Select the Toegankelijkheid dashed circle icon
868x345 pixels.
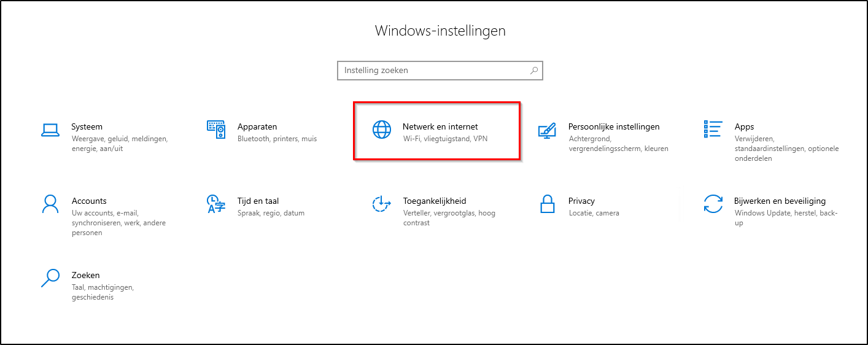pyautogui.click(x=382, y=204)
